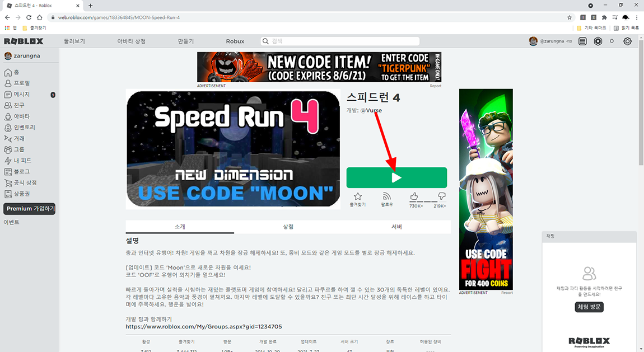
Task: Open the zarungna username in sidebar
Action: coord(27,56)
